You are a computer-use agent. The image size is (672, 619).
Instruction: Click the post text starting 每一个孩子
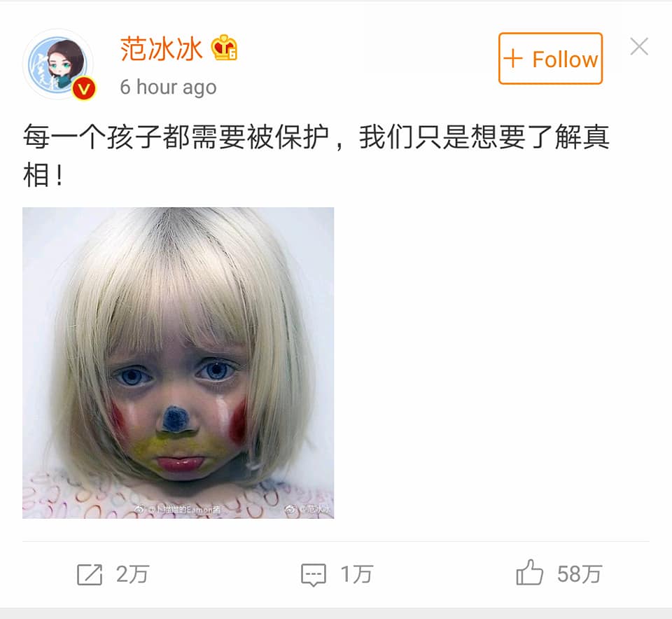pos(316,137)
